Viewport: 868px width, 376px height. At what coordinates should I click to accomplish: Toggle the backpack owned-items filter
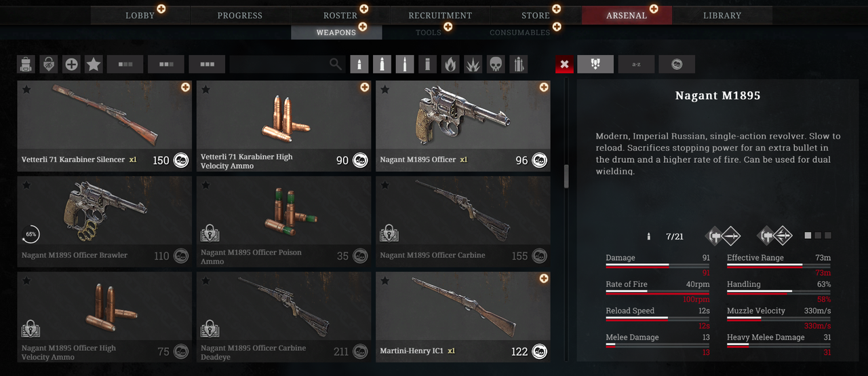click(26, 64)
